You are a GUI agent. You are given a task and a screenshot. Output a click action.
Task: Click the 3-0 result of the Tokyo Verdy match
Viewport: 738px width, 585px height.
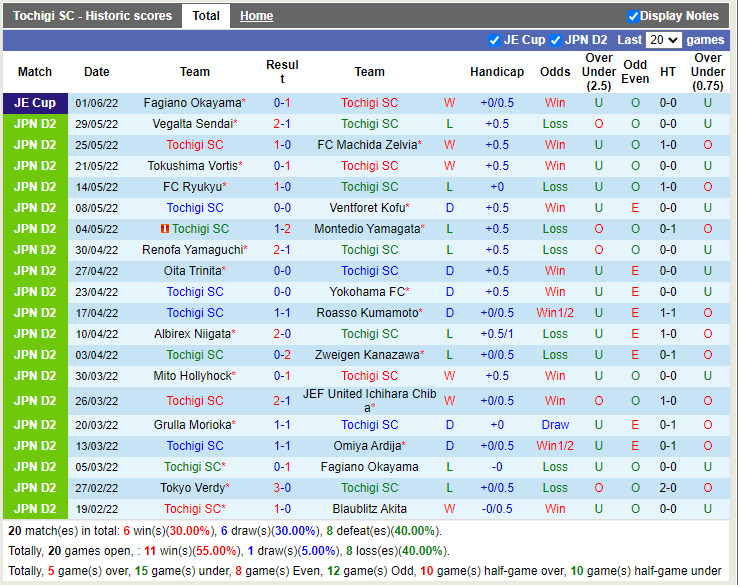[282, 488]
